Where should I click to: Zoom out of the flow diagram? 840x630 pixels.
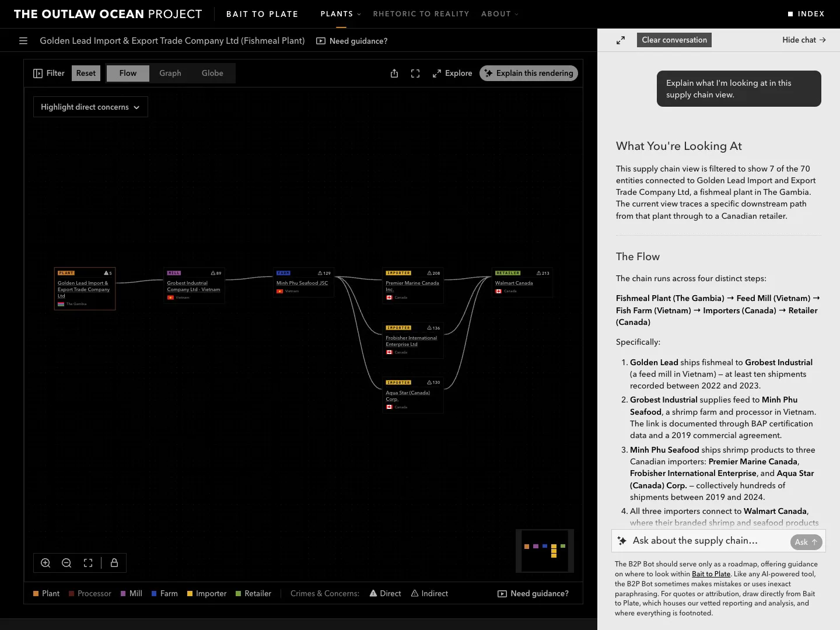[x=66, y=563]
